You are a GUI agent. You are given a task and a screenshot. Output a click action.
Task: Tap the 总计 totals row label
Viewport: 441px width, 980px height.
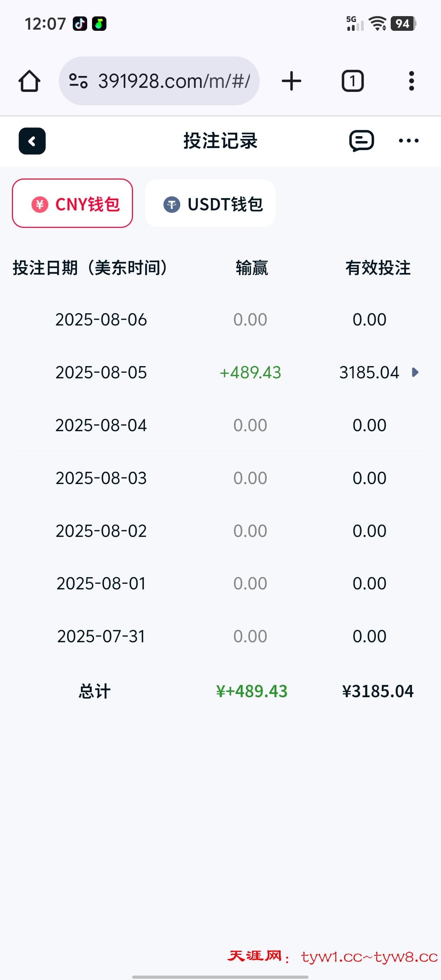94,691
